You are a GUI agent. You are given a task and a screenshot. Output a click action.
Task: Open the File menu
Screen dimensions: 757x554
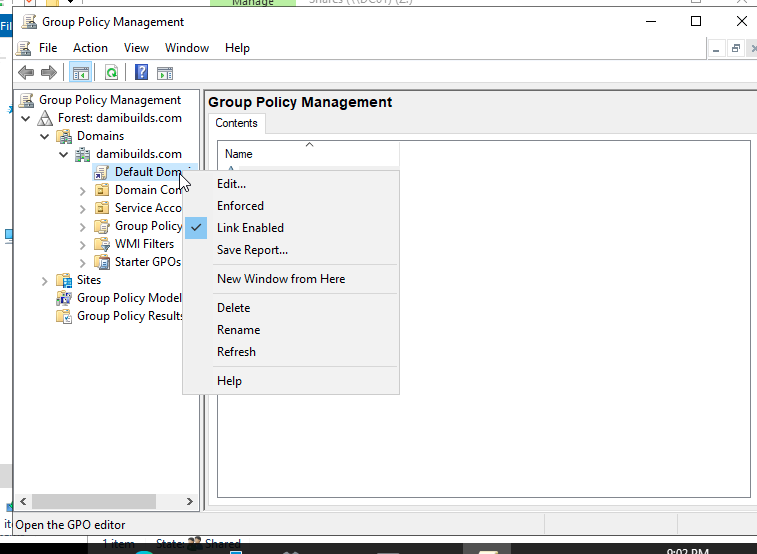pyautogui.click(x=48, y=48)
